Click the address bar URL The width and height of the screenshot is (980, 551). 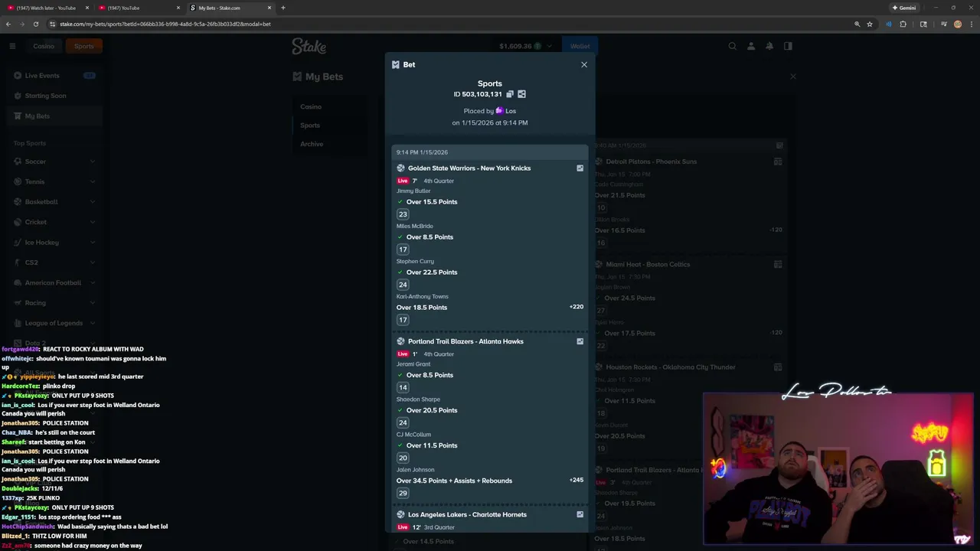pyautogui.click(x=165, y=24)
